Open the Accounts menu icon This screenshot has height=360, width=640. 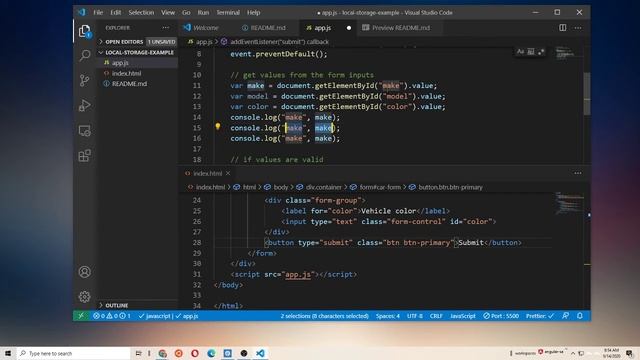(x=84, y=272)
